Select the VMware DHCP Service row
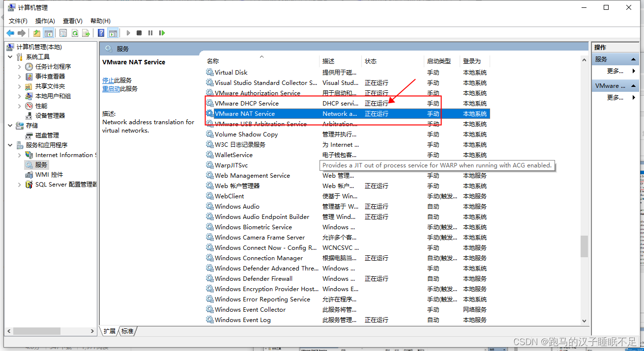Screen dimensions: 644x351 [x=347, y=103]
